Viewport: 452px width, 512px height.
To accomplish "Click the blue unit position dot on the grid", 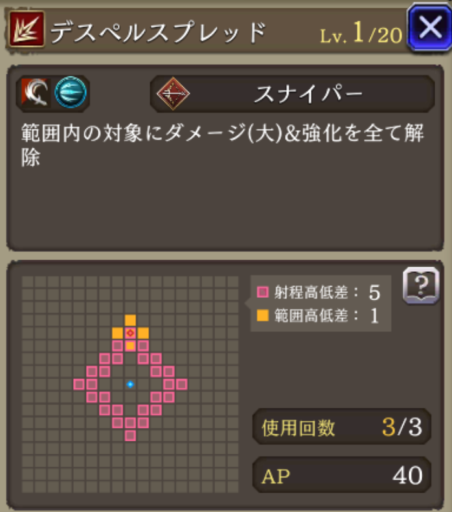I will click(130, 384).
